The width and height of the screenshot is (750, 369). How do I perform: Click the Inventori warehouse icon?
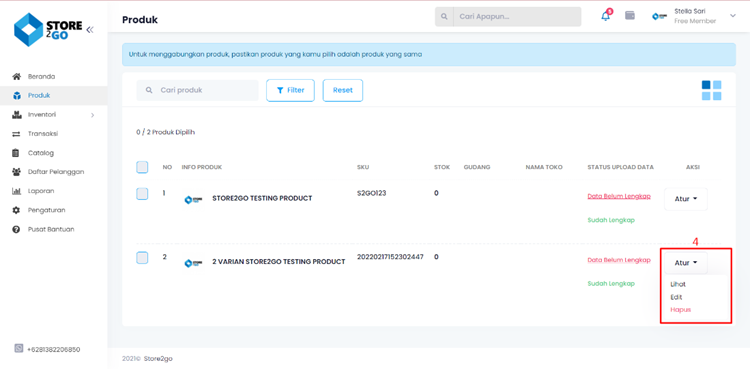(17, 115)
